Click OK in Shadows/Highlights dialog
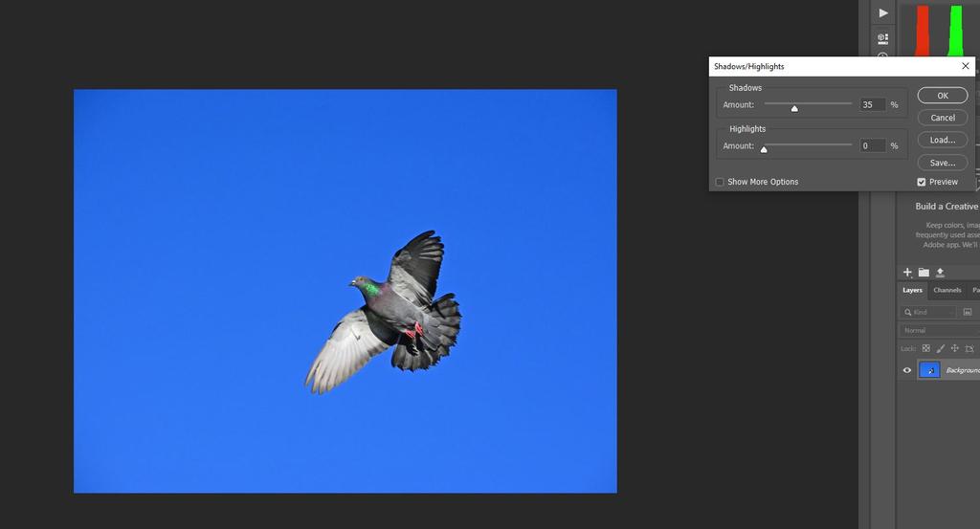Image resolution: width=980 pixels, height=529 pixels. [942, 96]
